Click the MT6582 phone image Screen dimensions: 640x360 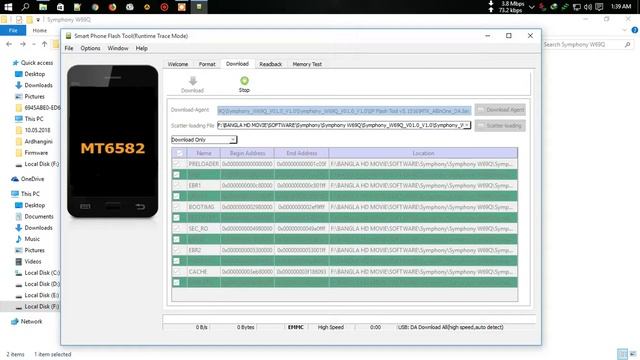(x=113, y=141)
